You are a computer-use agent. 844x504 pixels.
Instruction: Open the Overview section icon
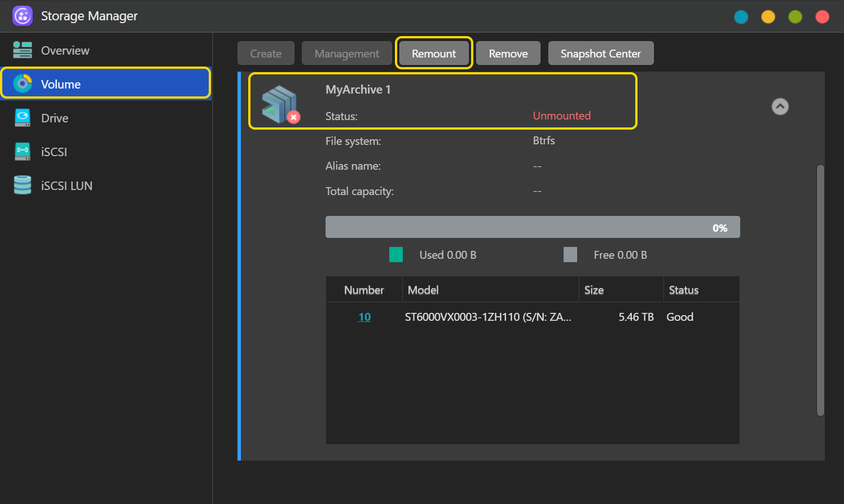(23, 50)
